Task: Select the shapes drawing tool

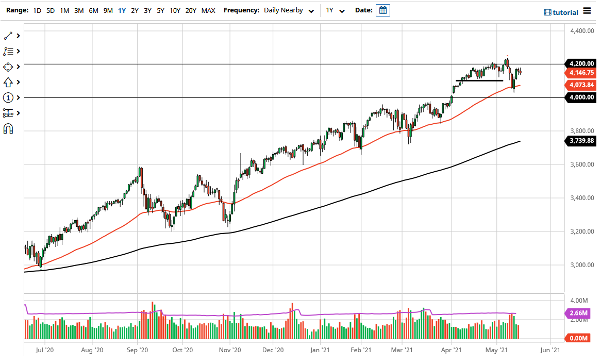Action: tap(8, 67)
